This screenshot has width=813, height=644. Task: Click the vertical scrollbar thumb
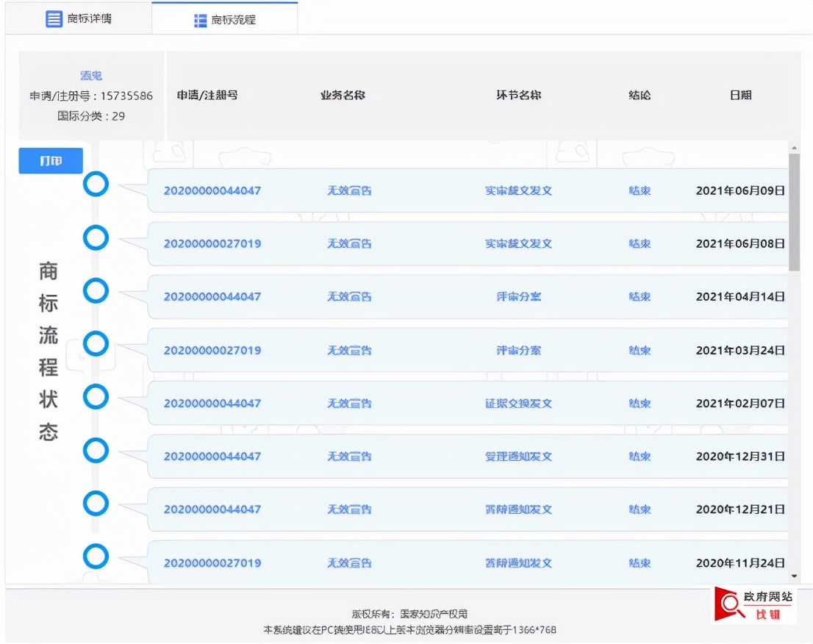pos(794,212)
